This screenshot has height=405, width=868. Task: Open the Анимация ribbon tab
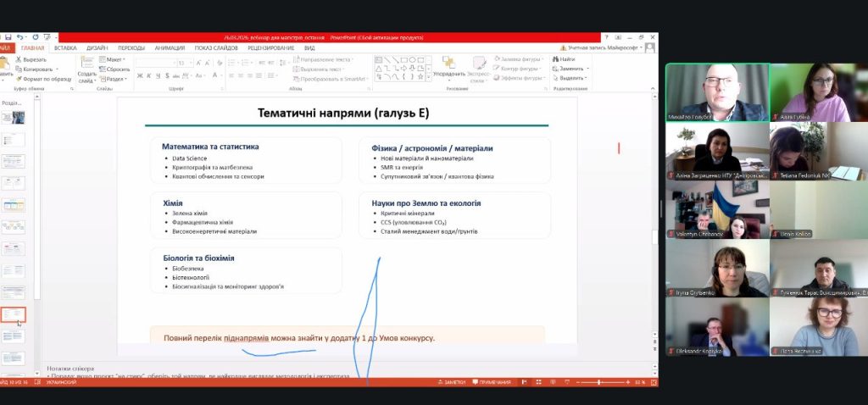pyautogui.click(x=170, y=48)
